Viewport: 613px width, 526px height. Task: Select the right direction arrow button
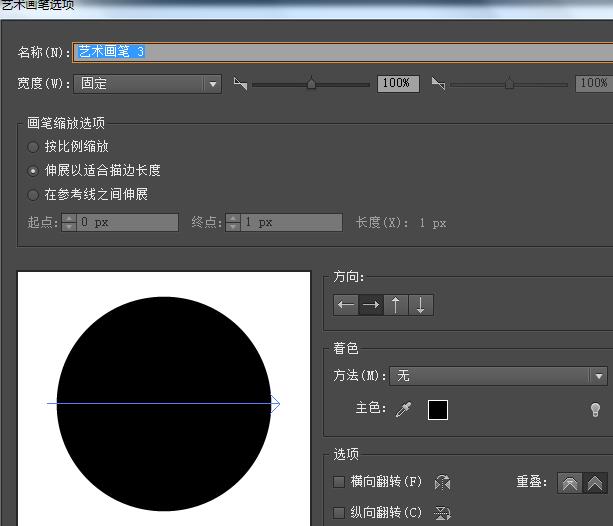pos(371,305)
